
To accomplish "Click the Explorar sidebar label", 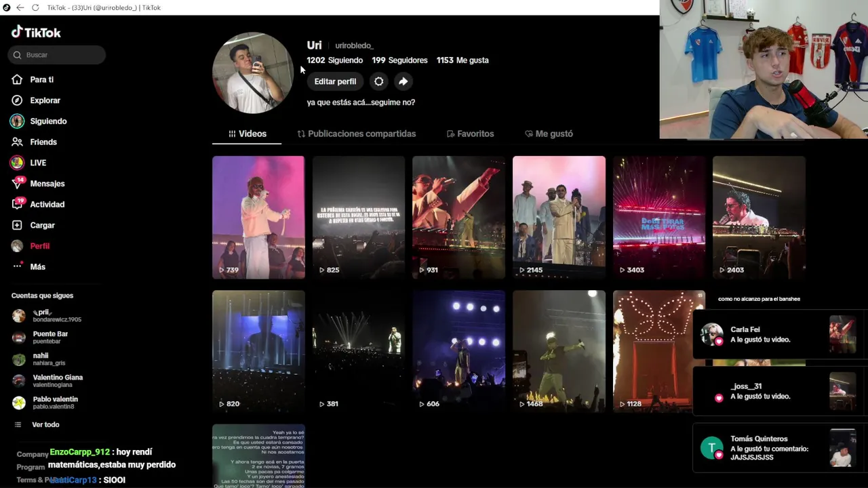I will pyautogui.click(x=45, y=100).
